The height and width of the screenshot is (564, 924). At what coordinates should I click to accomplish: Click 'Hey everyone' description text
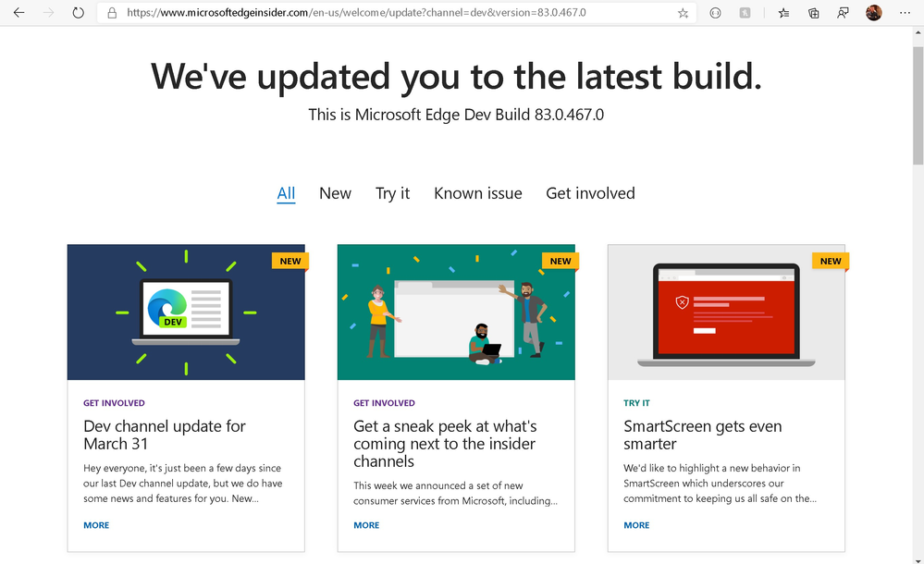pyautogui.click(x=183, y=484)
